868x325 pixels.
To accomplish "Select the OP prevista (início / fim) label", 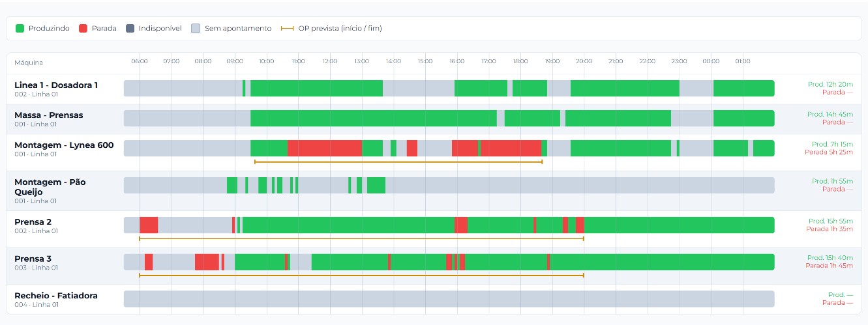I will pos(340,29).
